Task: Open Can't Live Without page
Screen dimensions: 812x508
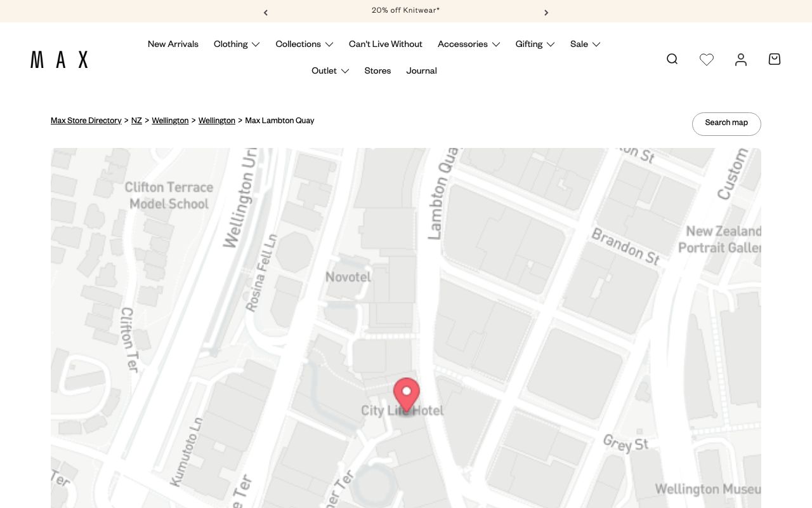Action: point(386,44)
